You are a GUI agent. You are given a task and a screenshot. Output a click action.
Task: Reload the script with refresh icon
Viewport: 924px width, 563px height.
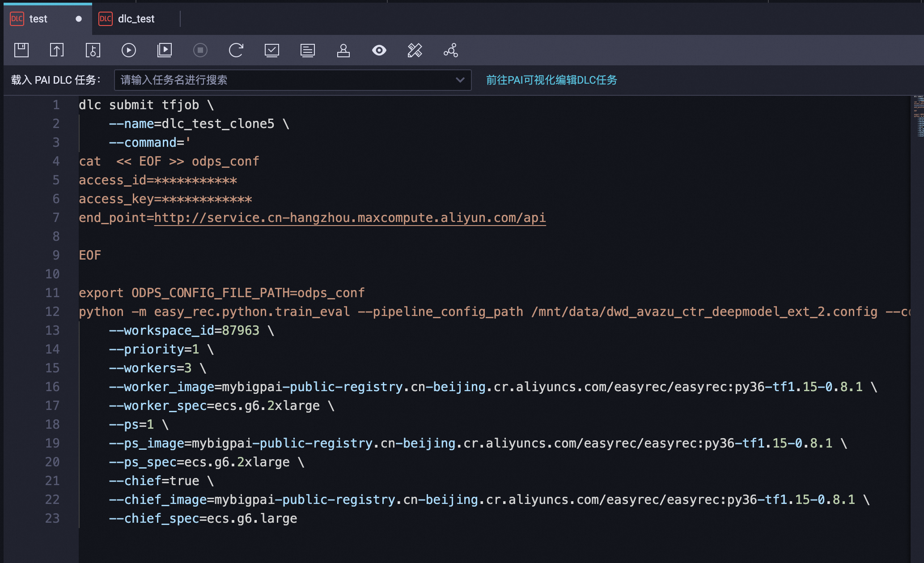(x=236, y=50)
